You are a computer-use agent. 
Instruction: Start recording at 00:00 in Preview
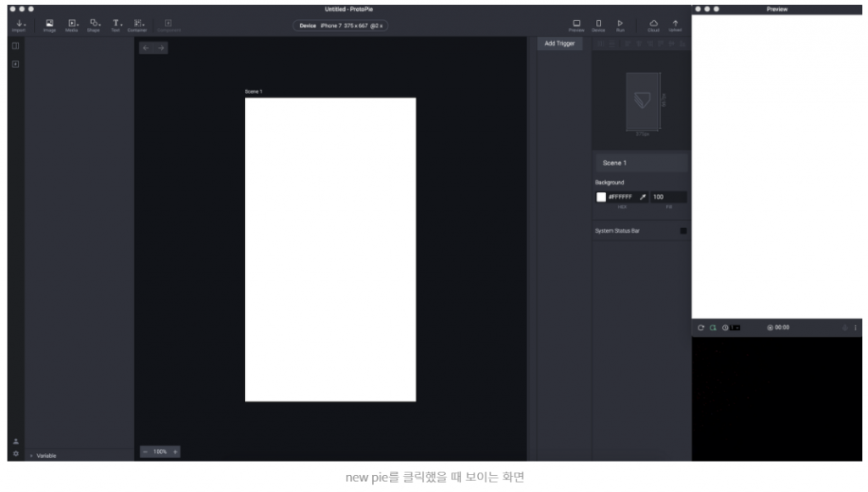click(x=778, y=328)
